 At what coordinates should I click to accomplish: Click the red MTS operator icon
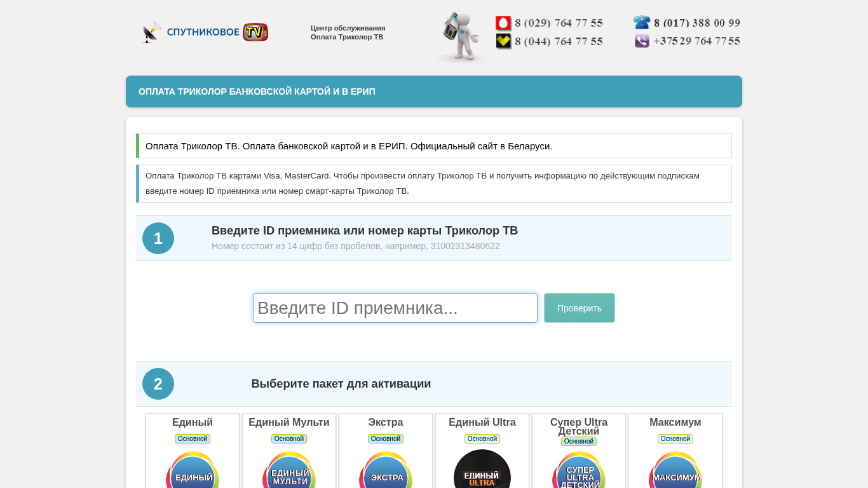[503, 24]
